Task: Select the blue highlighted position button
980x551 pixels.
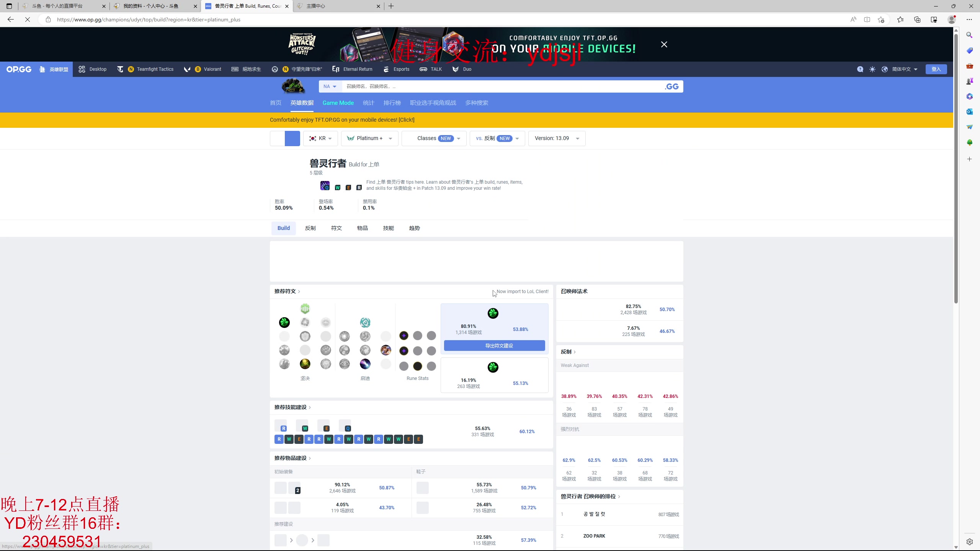Action: 292,139
